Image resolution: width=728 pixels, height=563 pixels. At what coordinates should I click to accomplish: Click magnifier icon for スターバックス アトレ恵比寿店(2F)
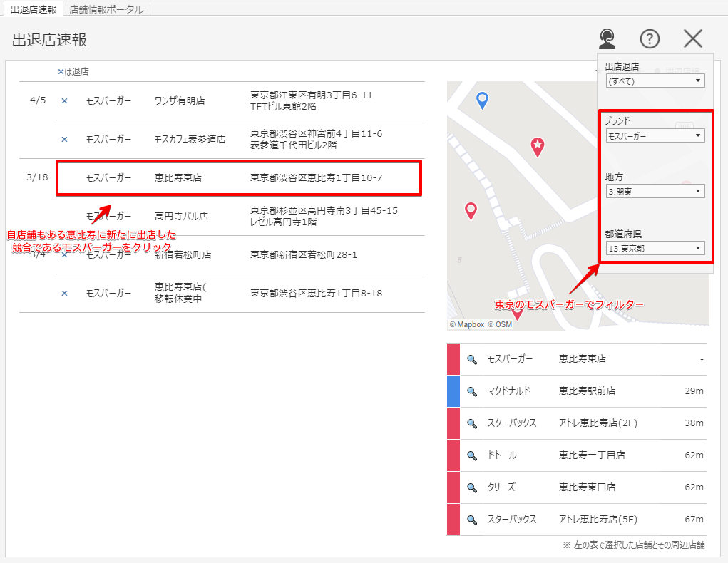pos(472,423)
